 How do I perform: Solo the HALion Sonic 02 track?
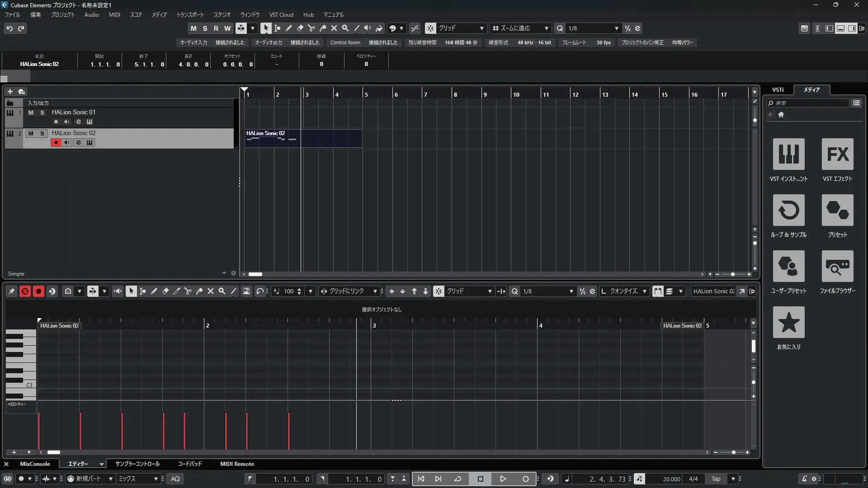42,133
